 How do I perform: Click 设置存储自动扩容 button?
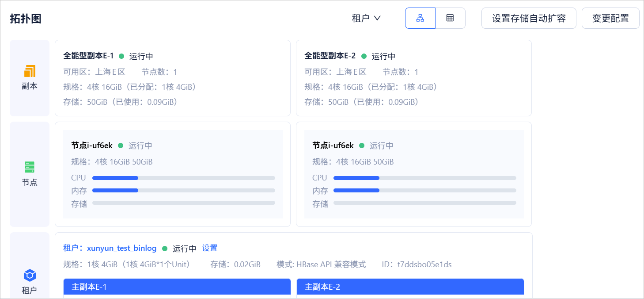pyautogui.click(x=529, y=18)
